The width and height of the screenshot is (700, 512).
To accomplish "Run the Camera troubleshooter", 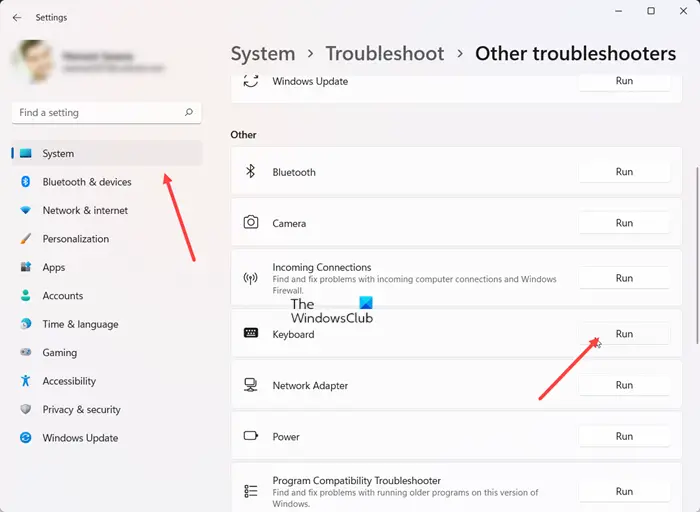I will tap(624, 223).
